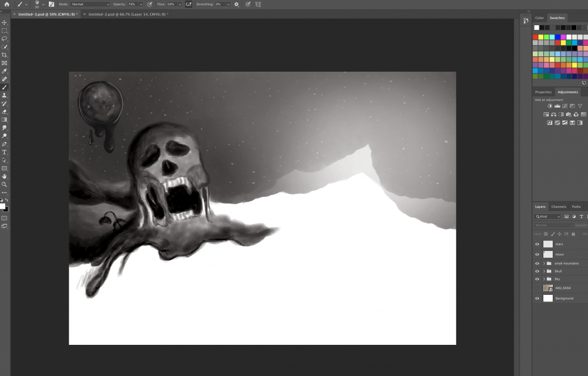Show the IMG_5559 layer

[x=537, y=288]
